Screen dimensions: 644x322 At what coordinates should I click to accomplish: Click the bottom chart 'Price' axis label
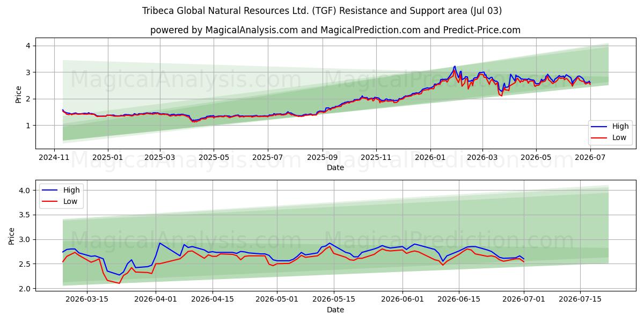(x=11, y=236)
